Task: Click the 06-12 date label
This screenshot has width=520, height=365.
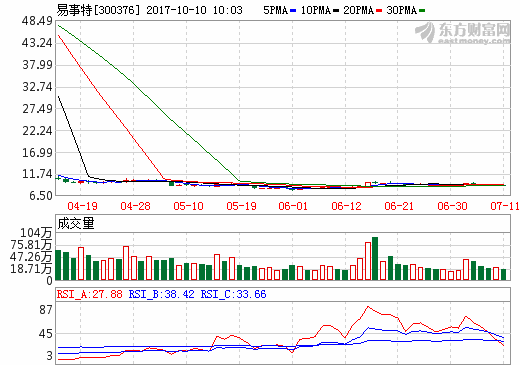Action: tap(346, 206)
